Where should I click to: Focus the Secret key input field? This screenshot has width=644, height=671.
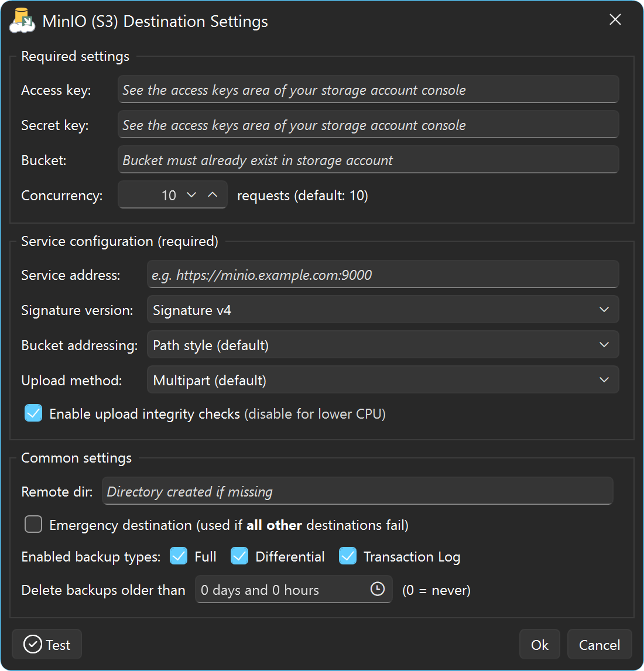pyautogui.click(x=368, y=125)
